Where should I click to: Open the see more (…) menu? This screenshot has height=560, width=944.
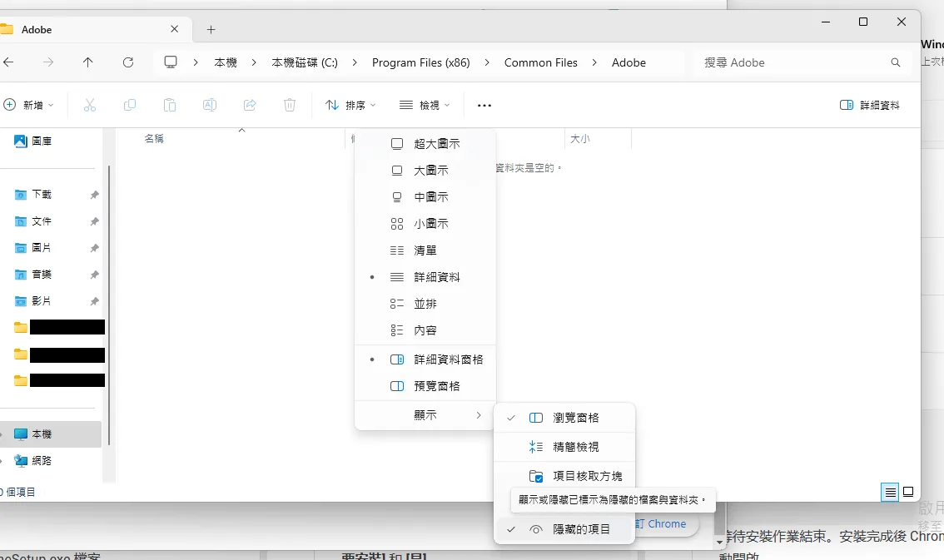coord(484,106)
